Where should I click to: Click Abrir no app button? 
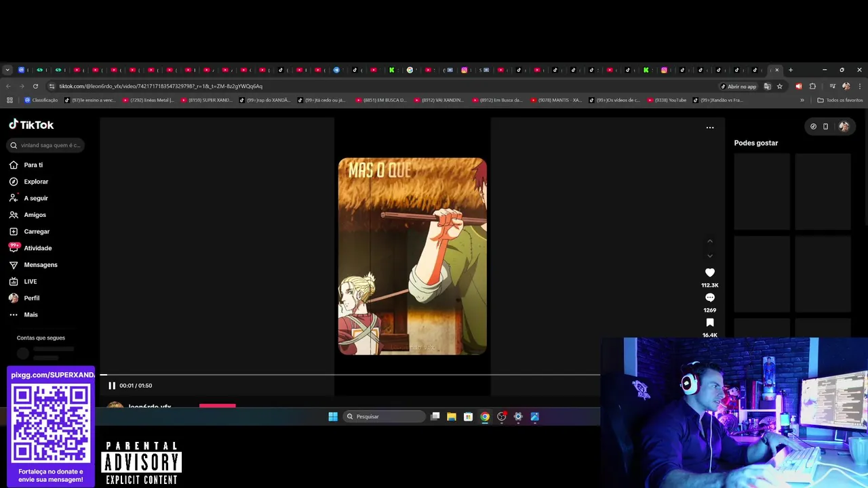(x=738, y=86)
